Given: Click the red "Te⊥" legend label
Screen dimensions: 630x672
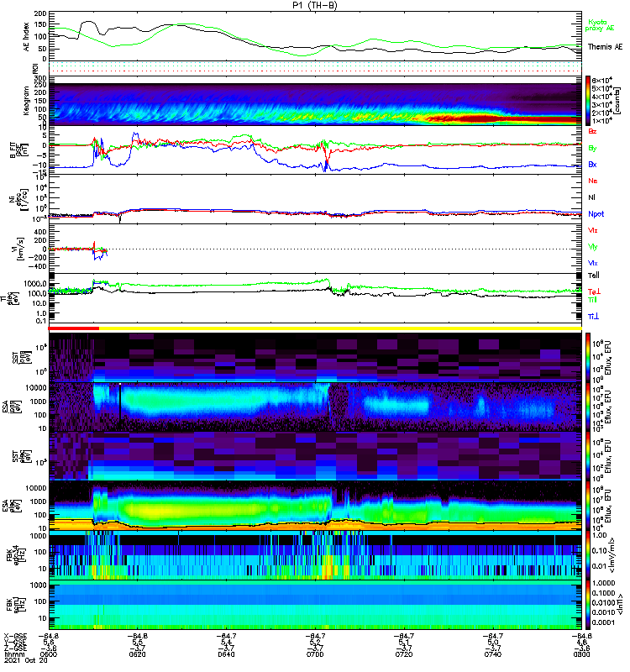Looking at the screenshot, I should pos(594,291).
